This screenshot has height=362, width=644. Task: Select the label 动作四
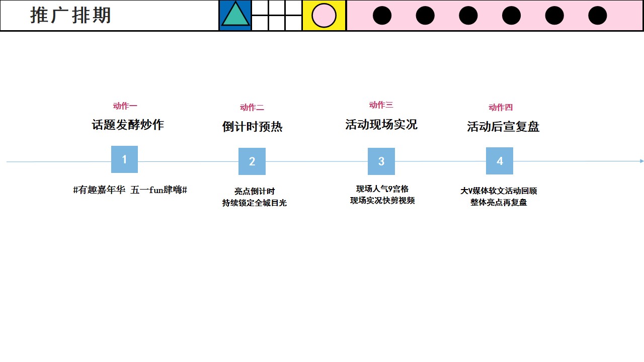[501, 108]
